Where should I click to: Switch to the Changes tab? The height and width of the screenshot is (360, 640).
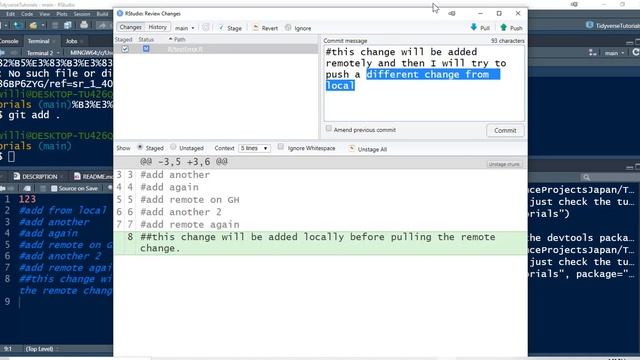(x=131, y=27)
